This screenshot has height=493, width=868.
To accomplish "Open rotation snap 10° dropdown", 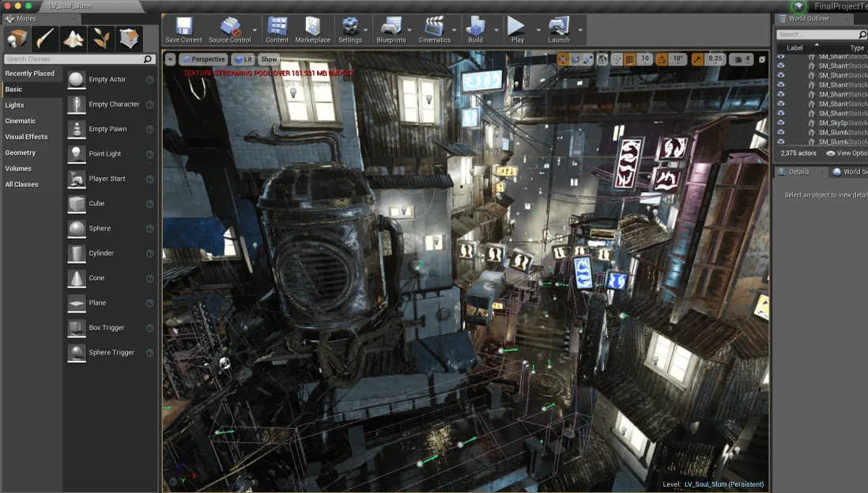I will click(x=677, y=59).
